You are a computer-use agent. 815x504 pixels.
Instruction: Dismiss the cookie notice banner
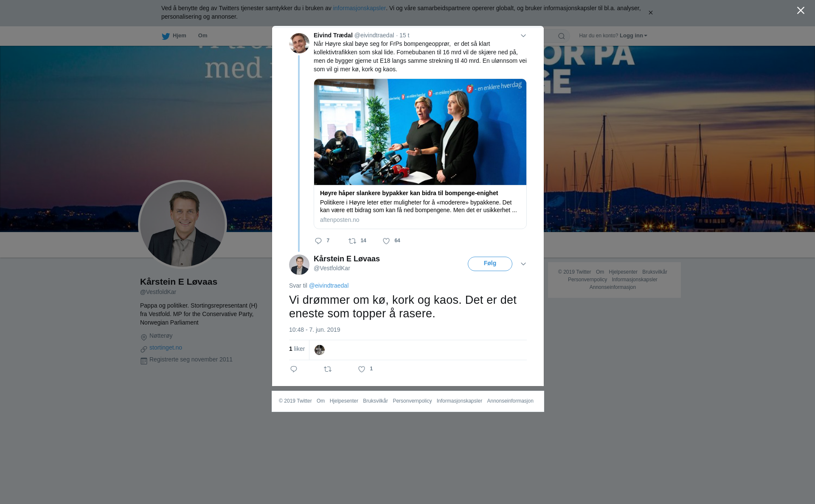point(650,13)
